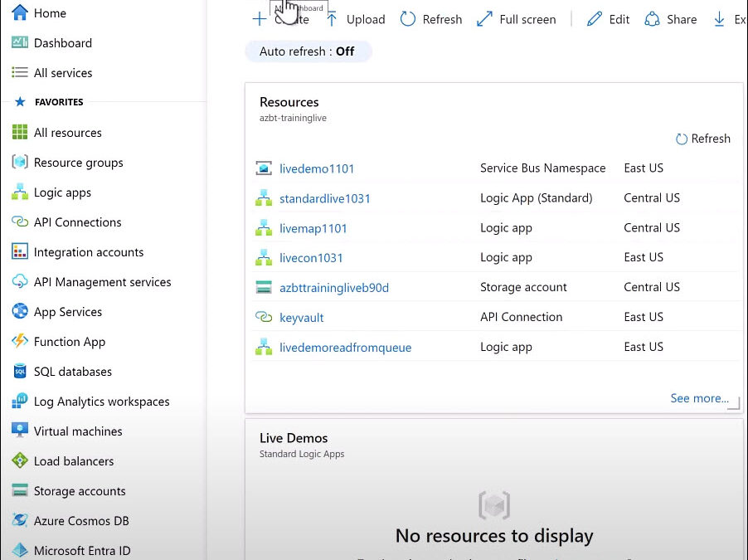The width and height of the screenshot is (748, 560).
Task: Click the API connection icon beside keyvault
Action: 264,317
